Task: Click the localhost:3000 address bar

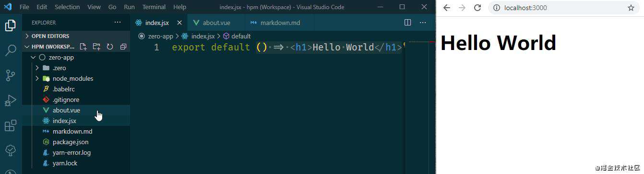Action: (x=563, y=8)
